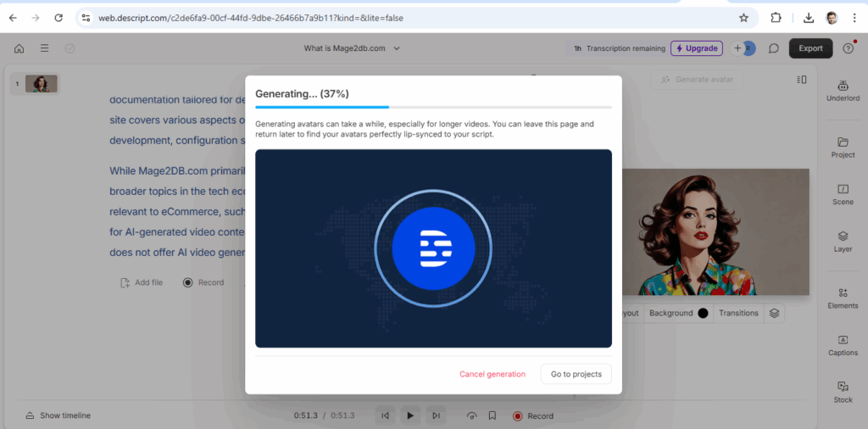This screenshot has width=868, height=429.
Task: Open Chrome three-dot menu
Action: click(854, 18)
